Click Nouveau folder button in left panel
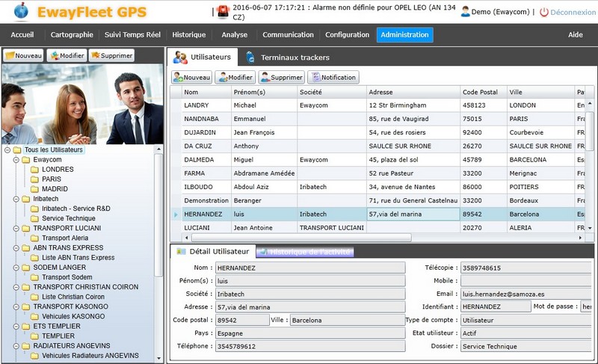This screenshot has height=364, width=598. (23, 55)
